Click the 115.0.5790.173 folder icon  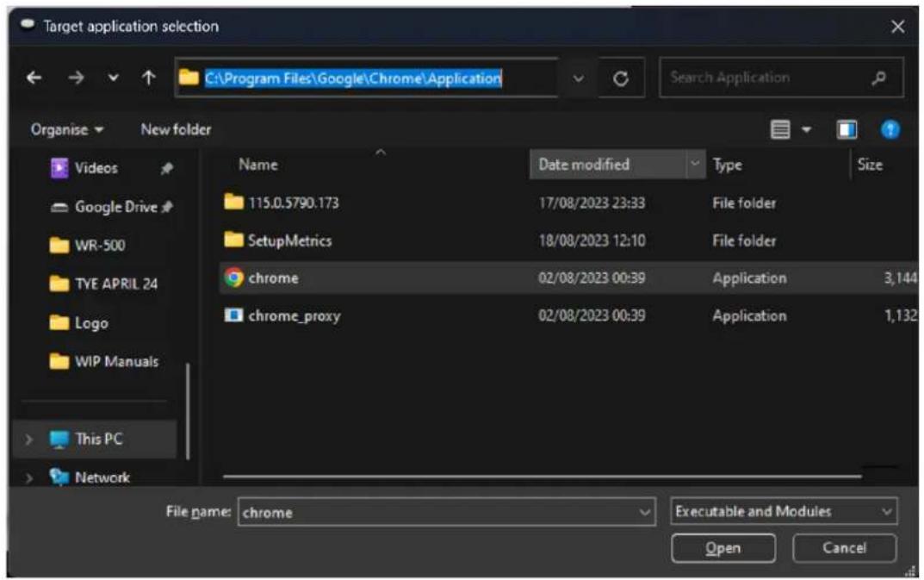[x=233, y=202]
